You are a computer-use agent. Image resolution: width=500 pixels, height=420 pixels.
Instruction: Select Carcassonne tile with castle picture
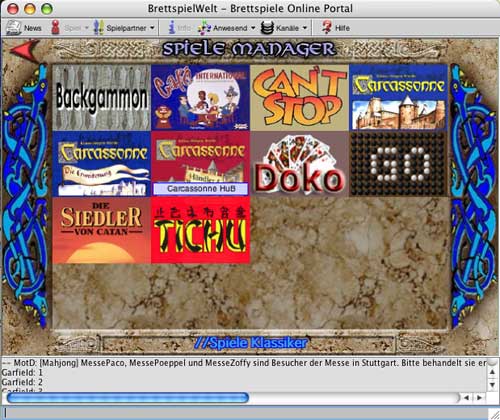[x=398, y=97]
